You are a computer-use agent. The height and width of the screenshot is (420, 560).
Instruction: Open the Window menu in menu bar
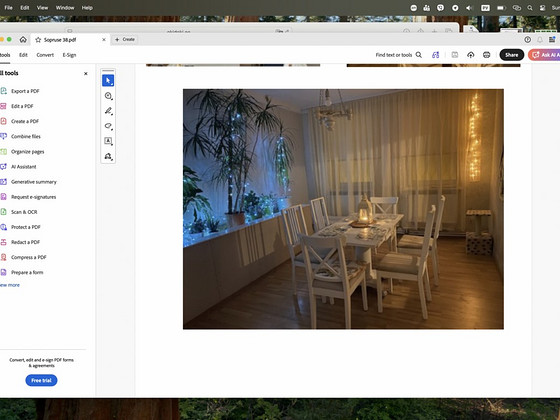click(65, 8)
